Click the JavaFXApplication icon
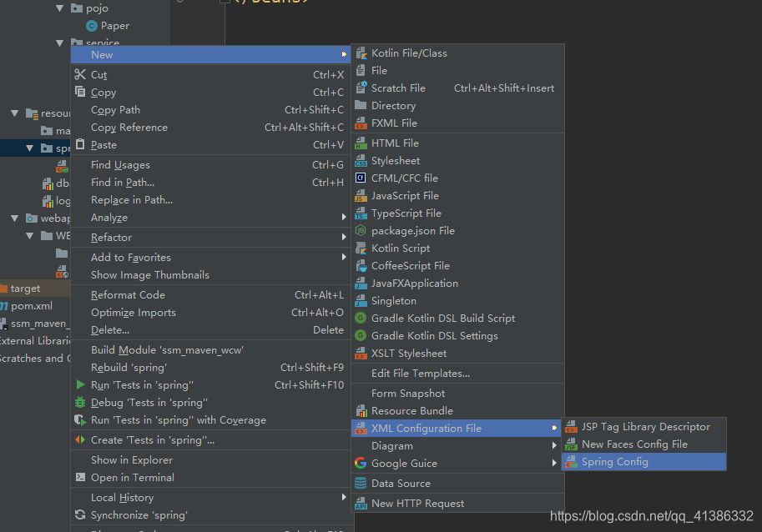 pos(361,283)
